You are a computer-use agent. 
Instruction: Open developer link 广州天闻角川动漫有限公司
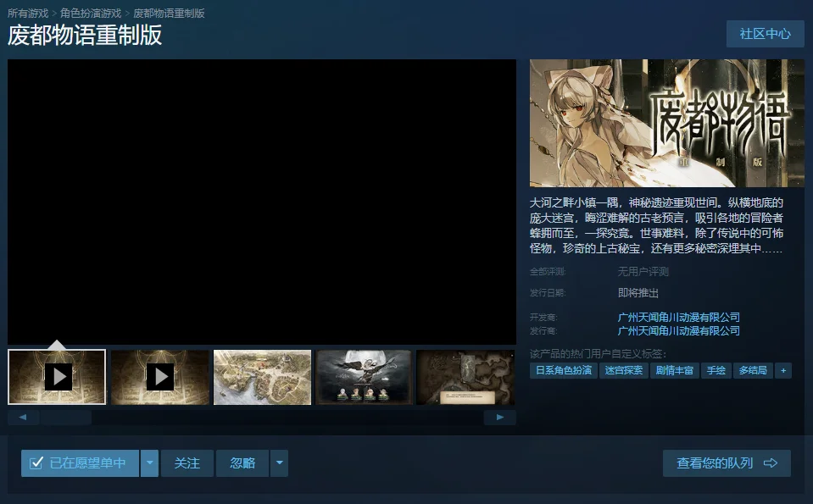pos(678,317)
